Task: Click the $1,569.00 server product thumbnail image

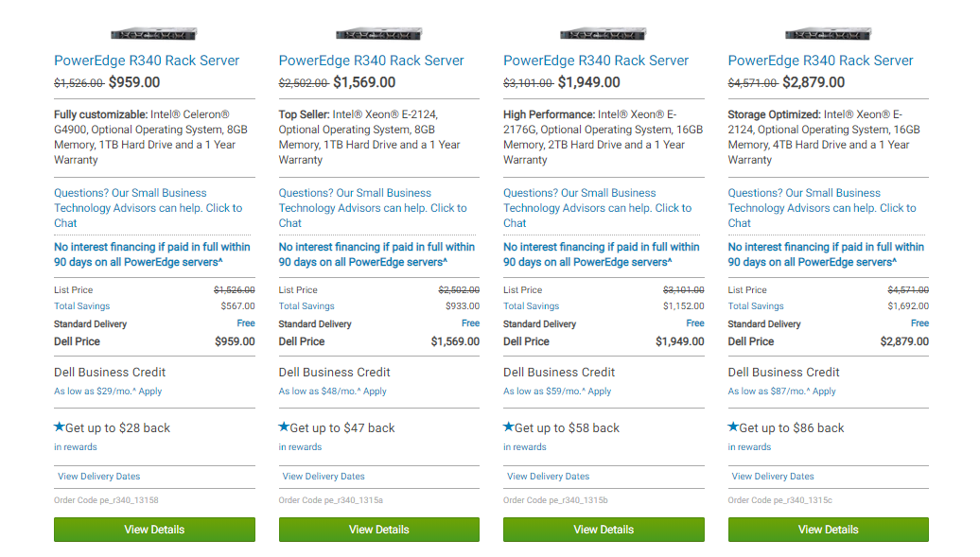Action: click(378, 34)
